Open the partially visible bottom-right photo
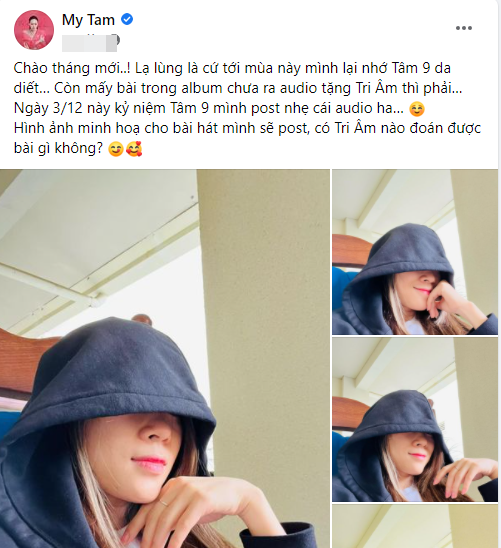 pyautogui.click(x=415, y=526)
